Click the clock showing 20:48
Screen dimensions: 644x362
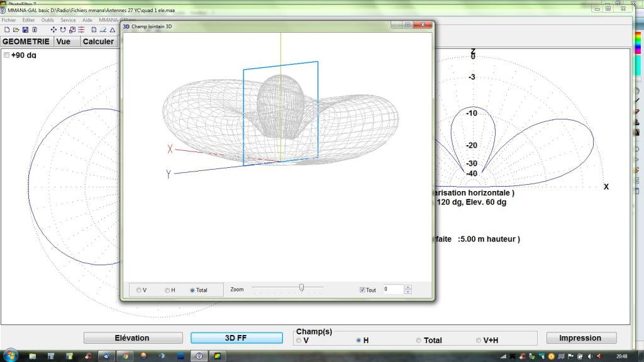click(622, 356)
